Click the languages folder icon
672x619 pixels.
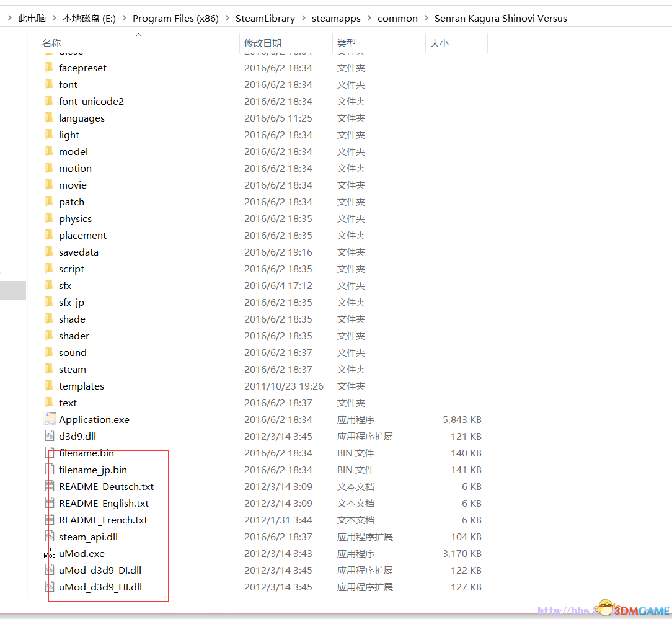(50, 117)
